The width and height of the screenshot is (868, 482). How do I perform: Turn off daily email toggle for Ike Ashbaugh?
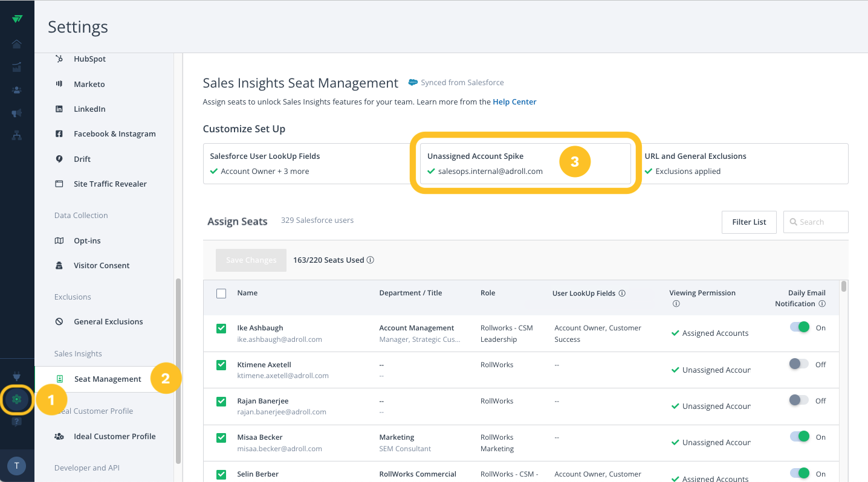[x=799, y=327]
